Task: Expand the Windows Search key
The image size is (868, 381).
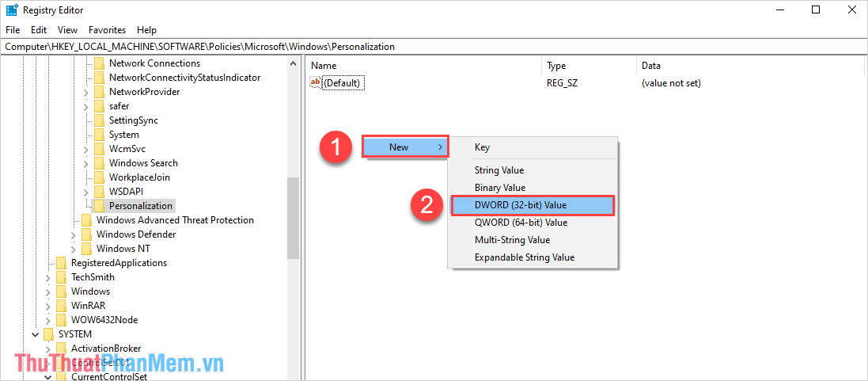Action: point(86,163)
